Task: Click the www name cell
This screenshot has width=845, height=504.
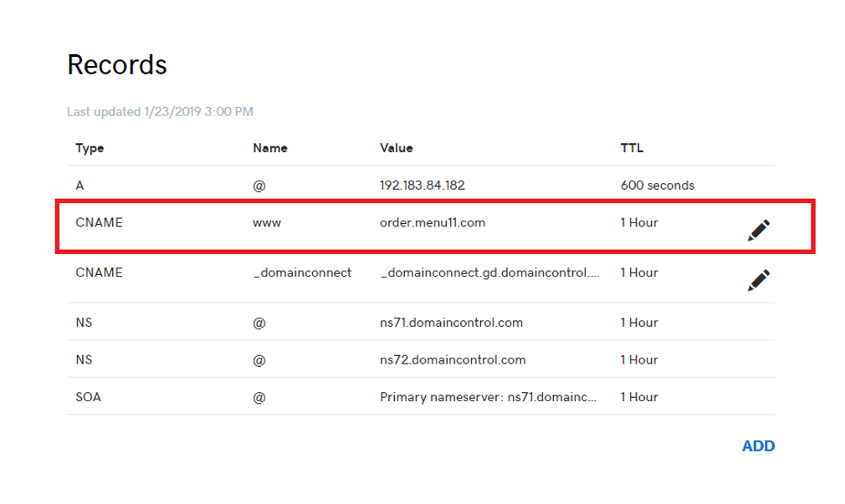Action: 267,223
